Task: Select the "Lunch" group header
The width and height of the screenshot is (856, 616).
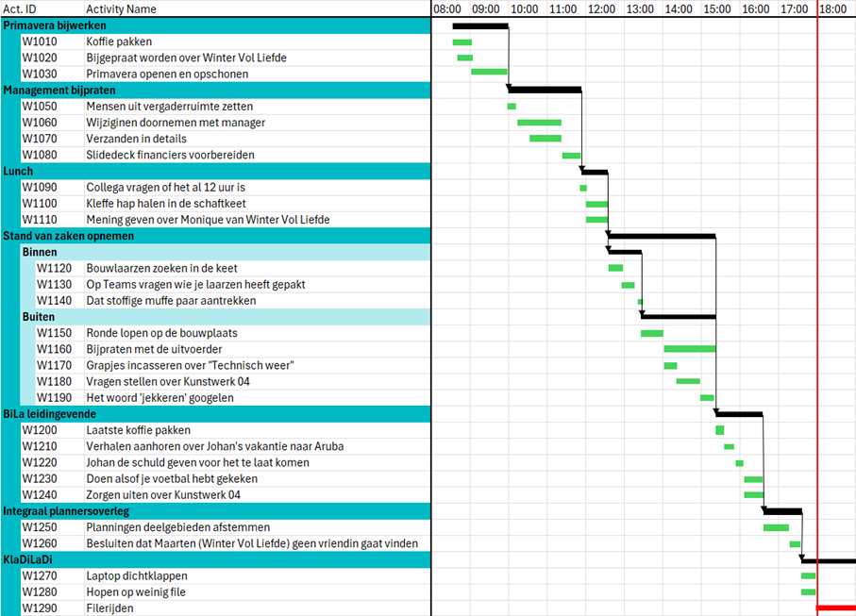Action: coord(18,172)
